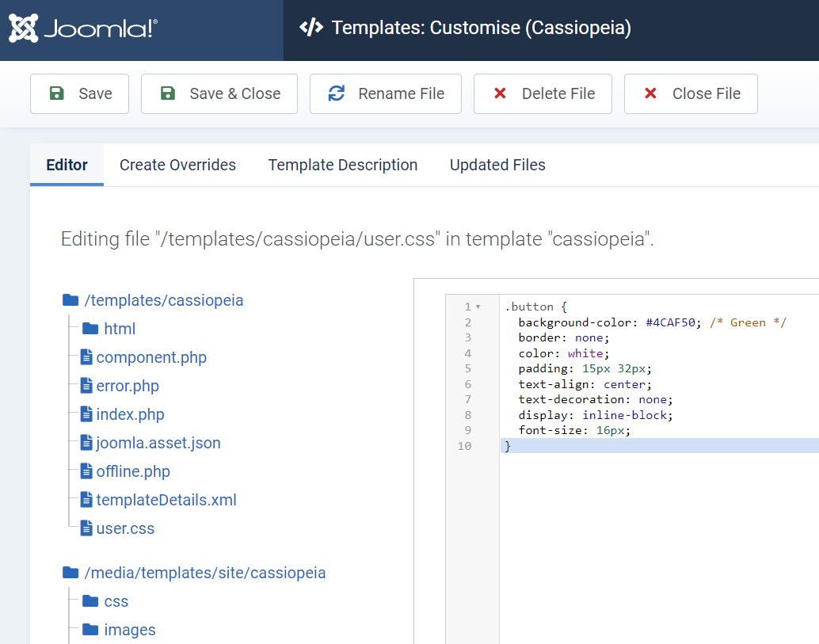Viewport: 819px width, 644px height.
Task: Click the 'text-align: center;' line
Action: (x=585, y=384)
